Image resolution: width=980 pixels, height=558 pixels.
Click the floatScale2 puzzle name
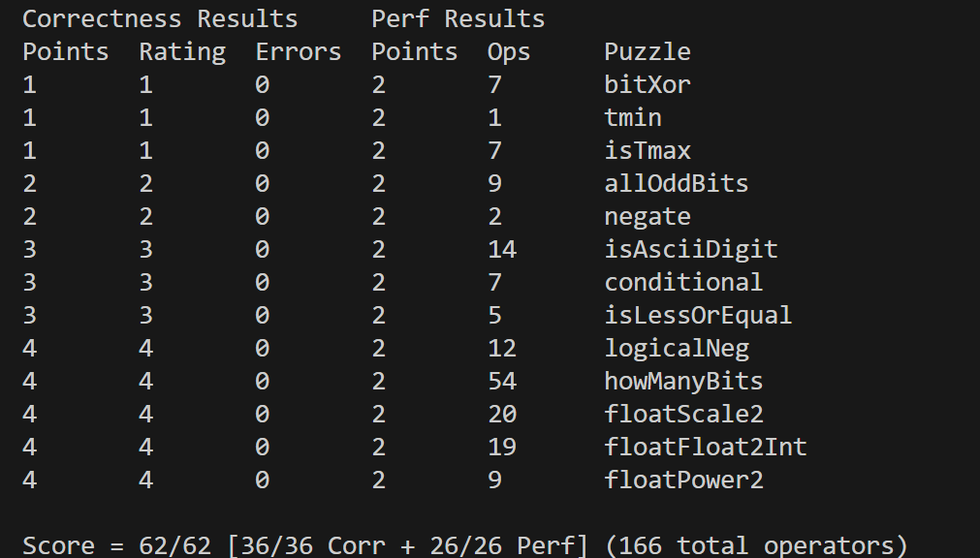click(x=683, y=414)
